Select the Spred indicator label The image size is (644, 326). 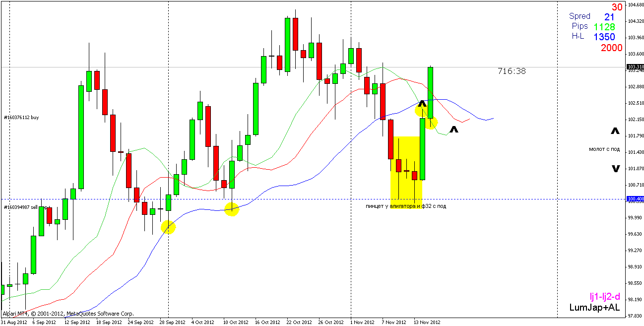(580, 16)
